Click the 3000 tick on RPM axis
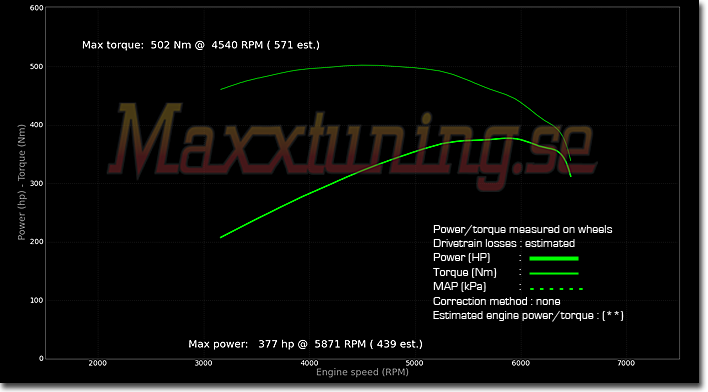 pos(203,363)
